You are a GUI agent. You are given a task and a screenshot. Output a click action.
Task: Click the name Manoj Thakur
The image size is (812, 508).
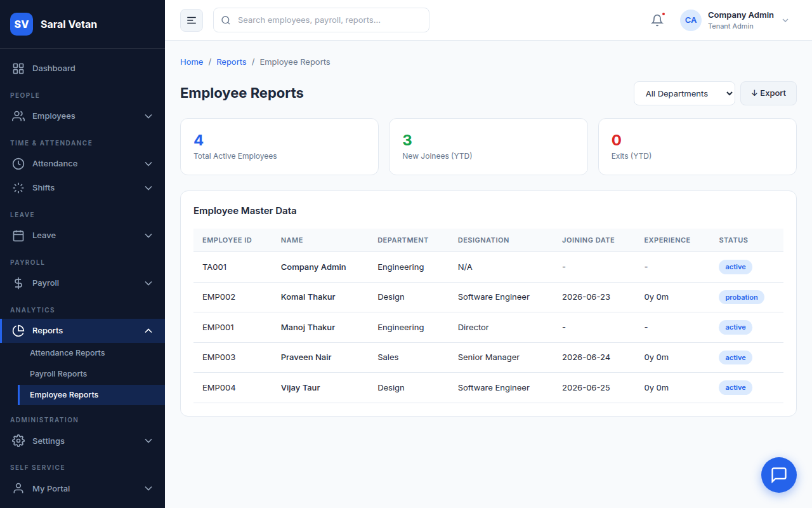tap(308, 328)
